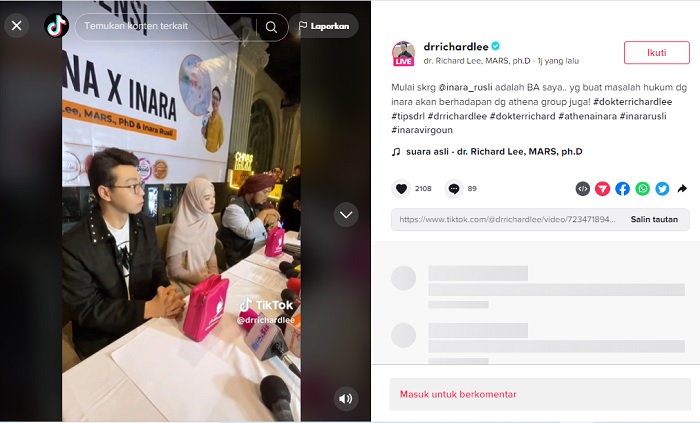The height and width of the screenshot is (423, 700).
Task: Click Laporkan report button
Action: click(324, 26)
